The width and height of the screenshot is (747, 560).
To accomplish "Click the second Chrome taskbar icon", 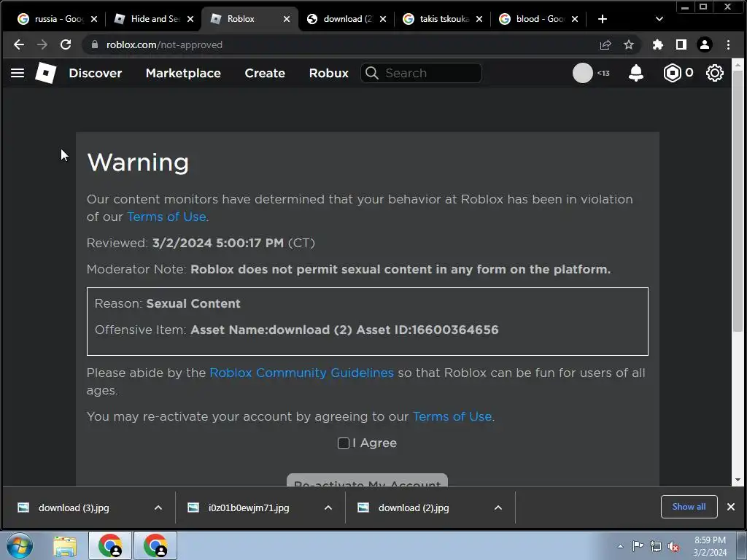I will (x=155, y=545).
